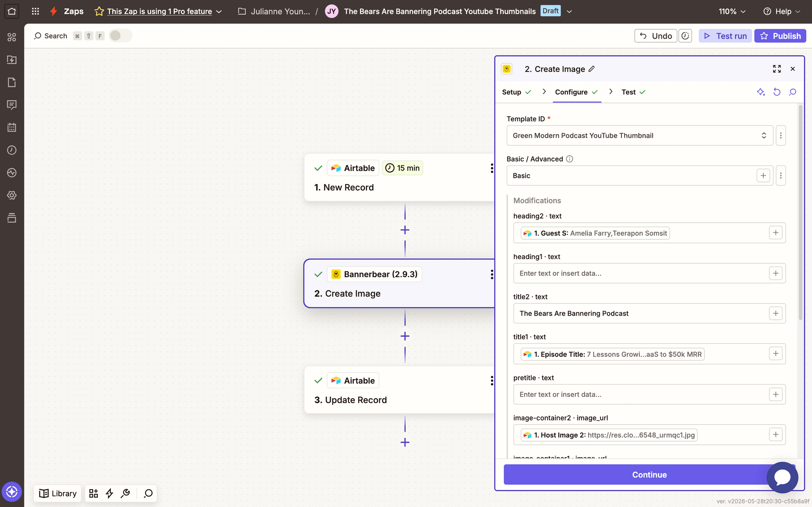Image resolution: width=812 pixels, height=507 pixels.
Task: Close the Create Image panel
Action: (793, 69)
